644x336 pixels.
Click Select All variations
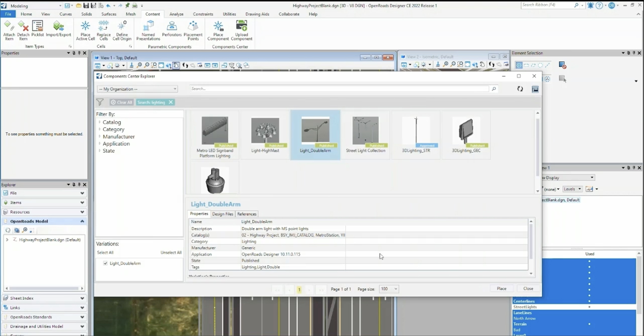[x=105, y=252]
